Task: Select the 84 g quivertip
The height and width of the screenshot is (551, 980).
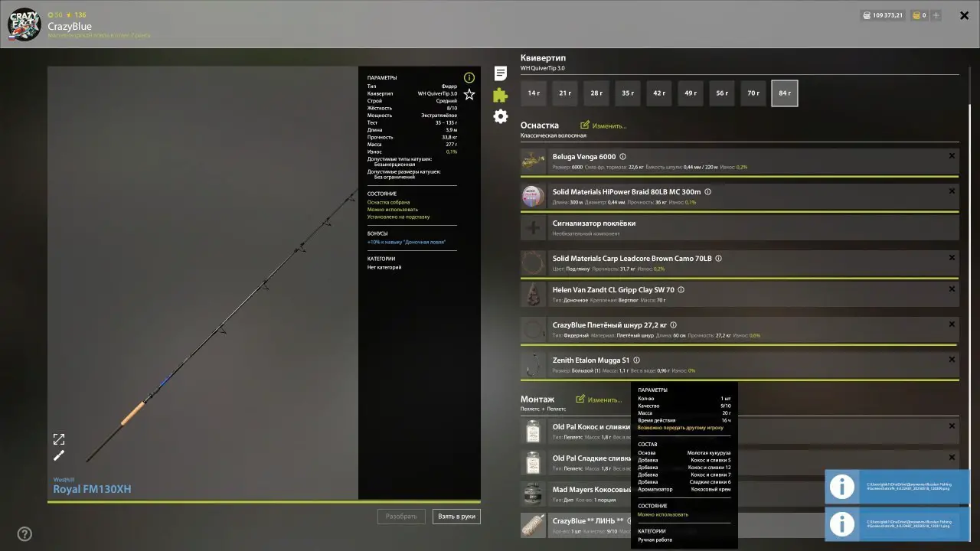Action: coord(785,93)
